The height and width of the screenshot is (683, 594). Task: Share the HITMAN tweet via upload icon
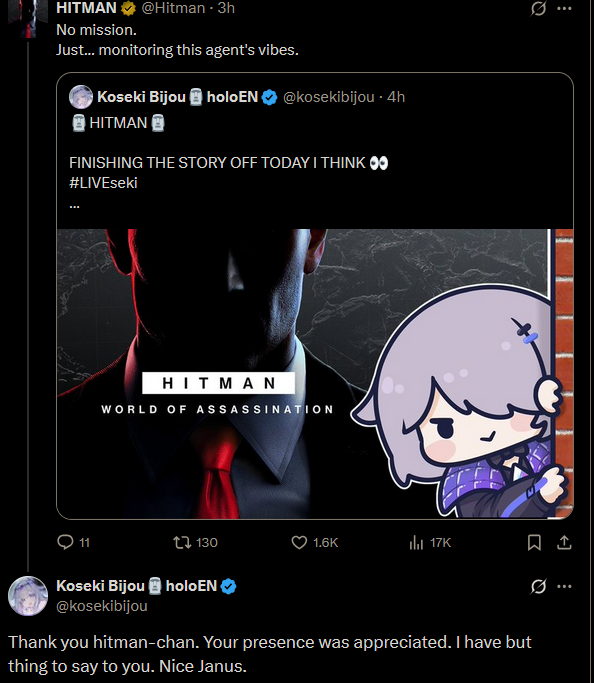coord(564,542)
